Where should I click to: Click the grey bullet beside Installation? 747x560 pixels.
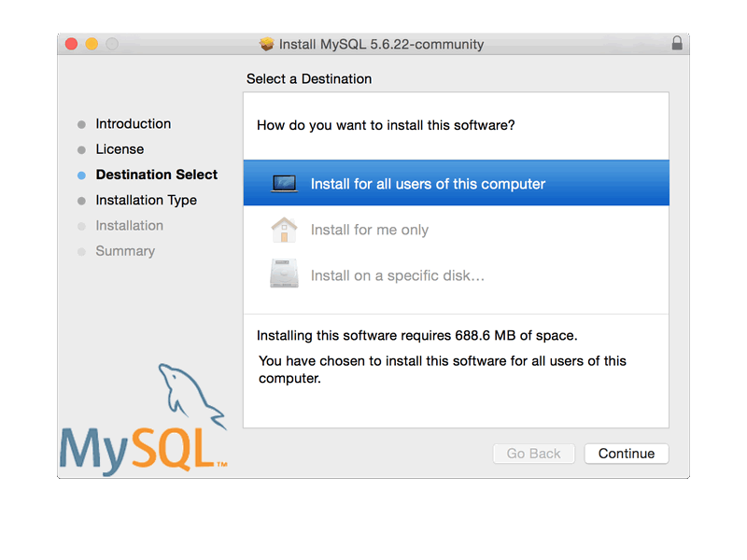82,225
